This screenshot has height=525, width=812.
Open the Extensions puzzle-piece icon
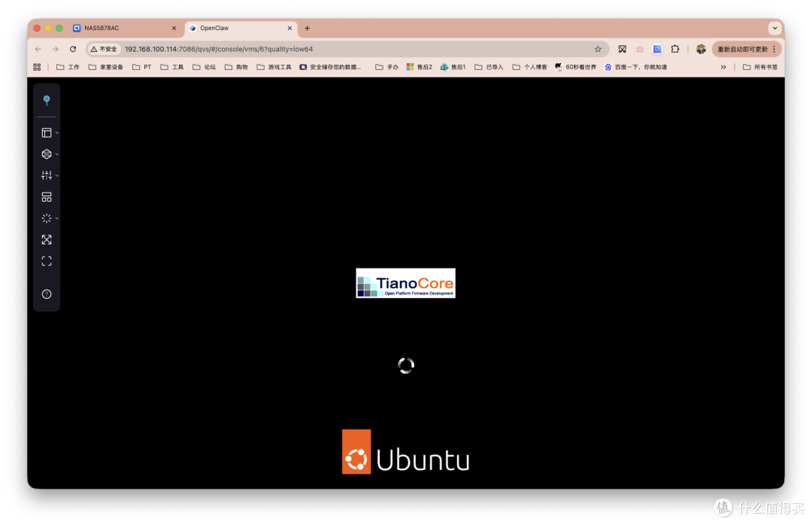(x=674, y=49)
